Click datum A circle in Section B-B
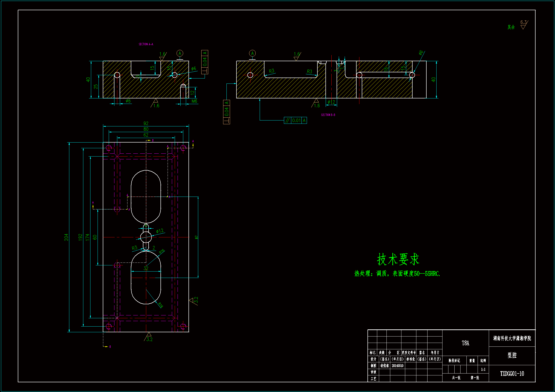Viewport: 555px width, 392px height. point(252,53)
